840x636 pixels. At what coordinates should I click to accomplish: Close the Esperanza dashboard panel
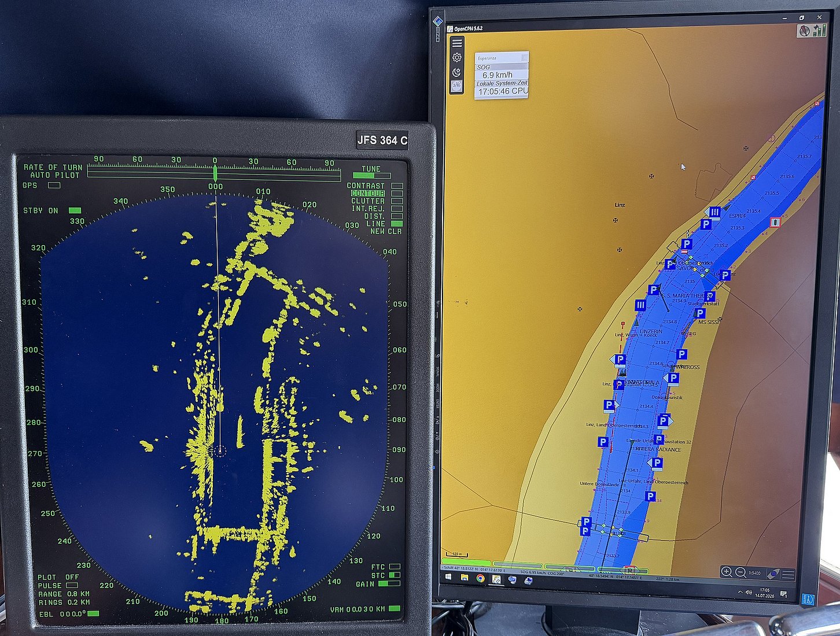click(524, 57)
